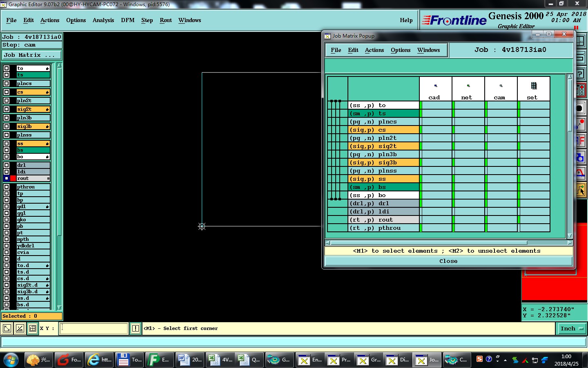Image resolution: width=588 pixels, height=368 pixels.
Task: Click the red-and-blue dot move tool icon
Action: (581, 125)
